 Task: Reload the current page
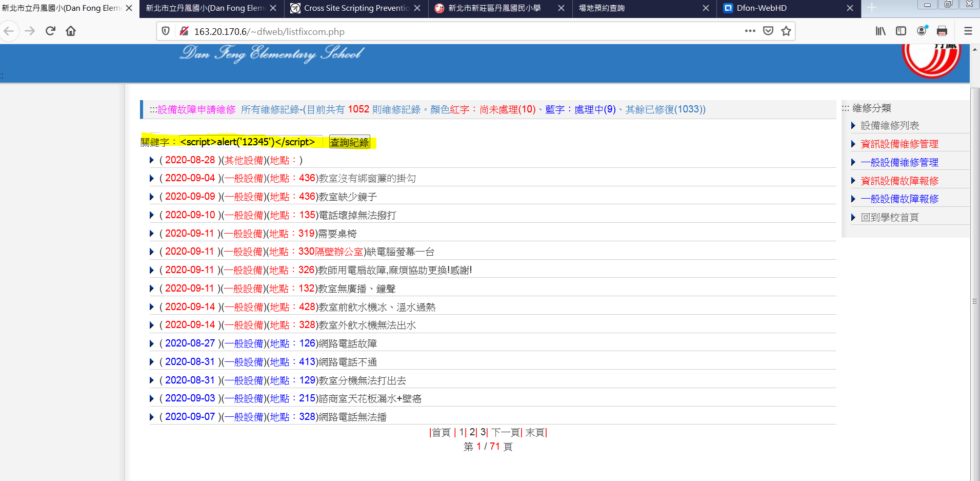(50, 31)
